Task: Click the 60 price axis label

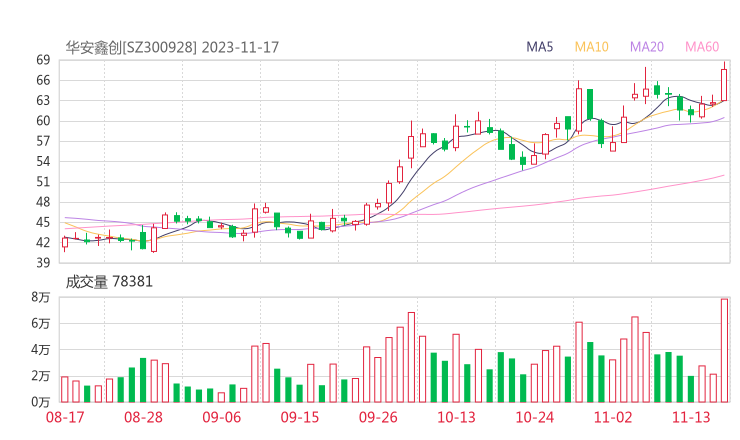Action: tap(43, 121)
